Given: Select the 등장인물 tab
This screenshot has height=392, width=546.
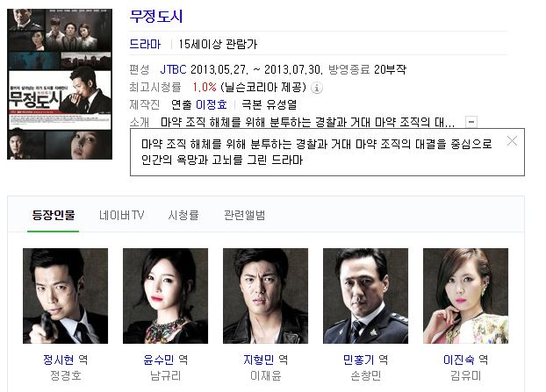Looking at the screenshot, I should (54, 216).
